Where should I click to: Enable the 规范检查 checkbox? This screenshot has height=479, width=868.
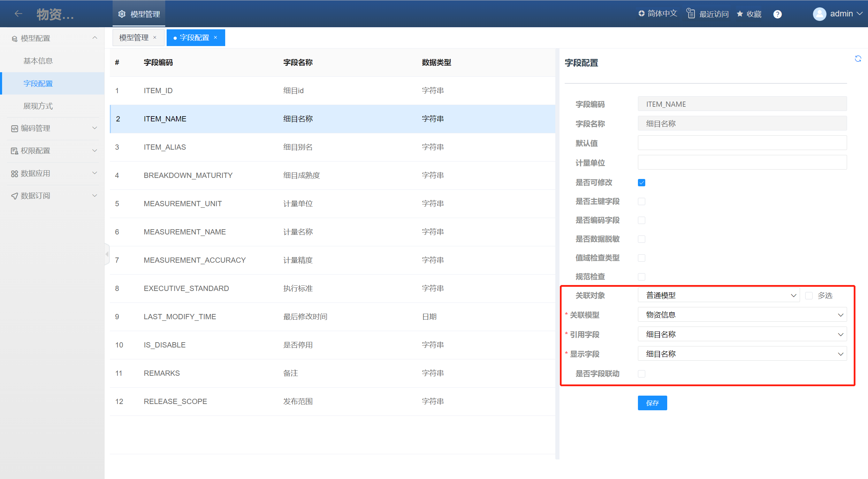click(641, 277)
